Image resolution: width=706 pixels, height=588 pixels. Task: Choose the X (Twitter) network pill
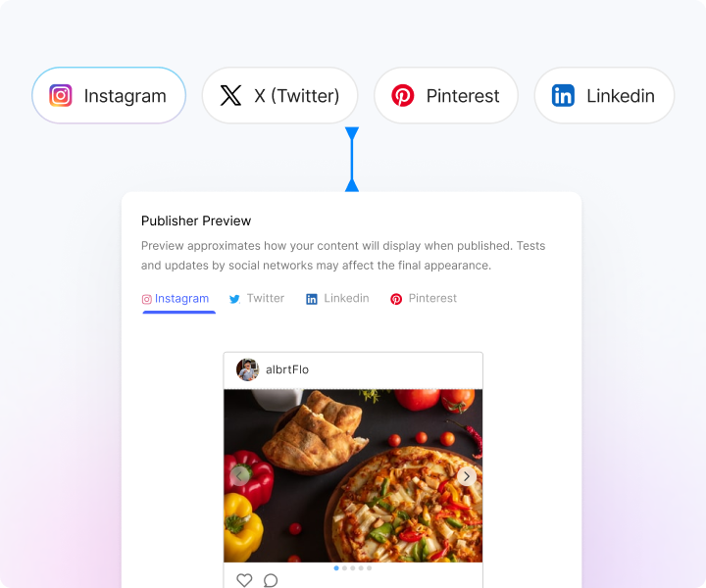click(x=280, y=95)
